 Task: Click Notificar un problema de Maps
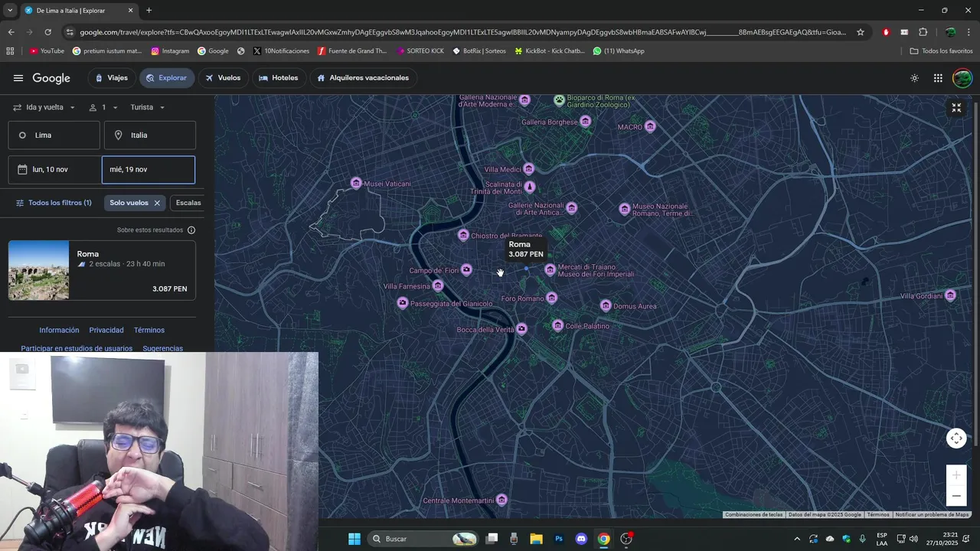coord(933,515)
